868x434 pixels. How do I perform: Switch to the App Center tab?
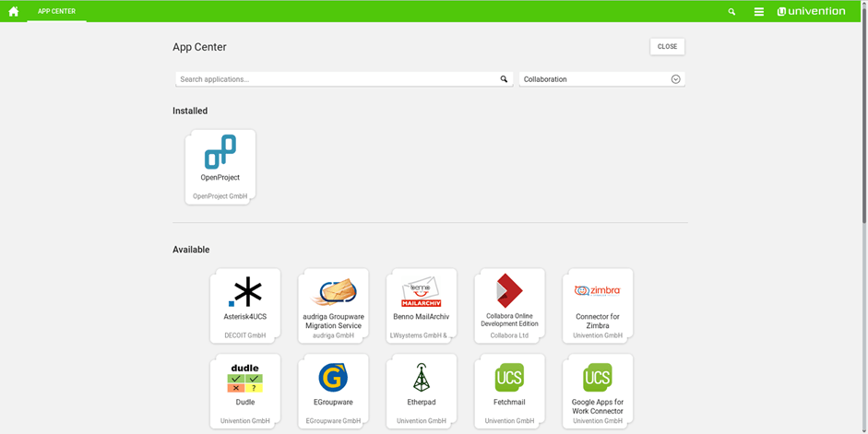(56, 11)
